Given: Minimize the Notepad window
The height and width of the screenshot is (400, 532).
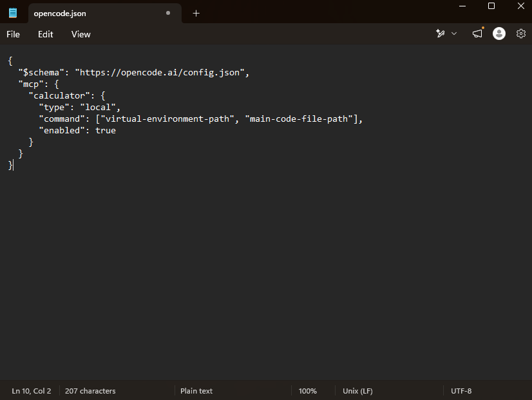Looking at the screenshot, I should [462, 6].
